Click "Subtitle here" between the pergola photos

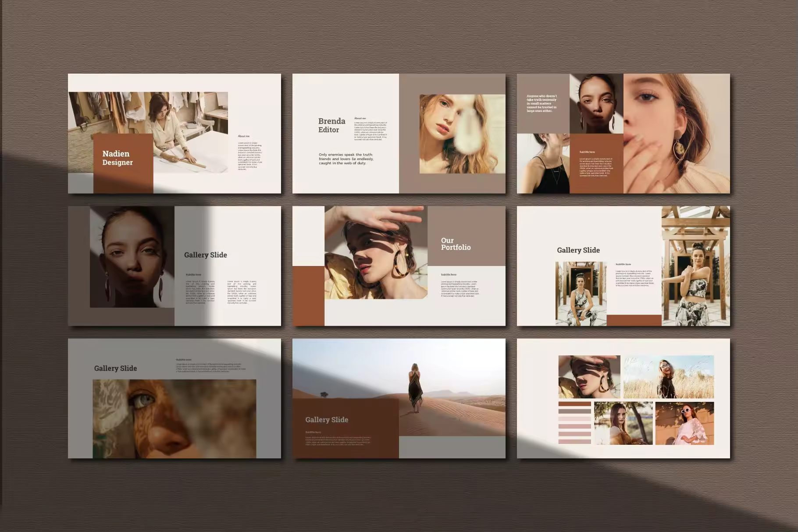pyautogui.click(x=623, y=264)
